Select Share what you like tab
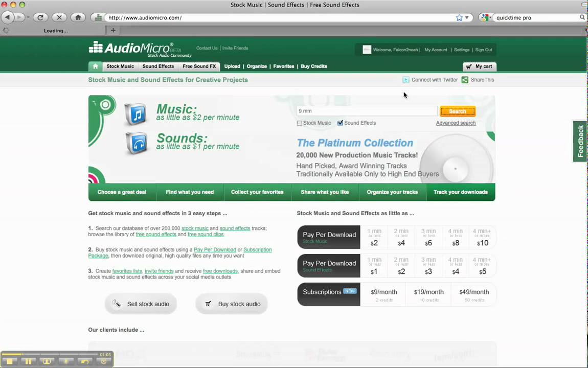This screenshot has width=588, height=368. (x=325, y=192)
